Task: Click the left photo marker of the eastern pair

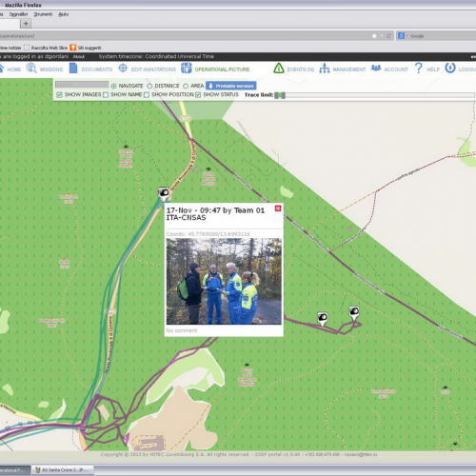Action: click(322, 318)
